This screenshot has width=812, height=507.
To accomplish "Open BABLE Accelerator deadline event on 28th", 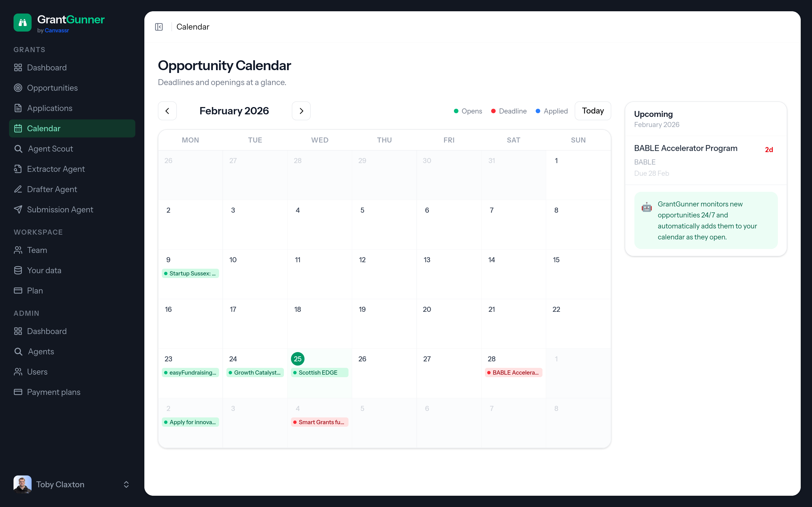I will pos(513,373).
